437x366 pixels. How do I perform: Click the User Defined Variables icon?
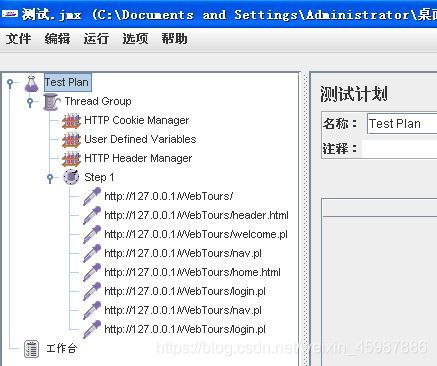coord(71,140)
